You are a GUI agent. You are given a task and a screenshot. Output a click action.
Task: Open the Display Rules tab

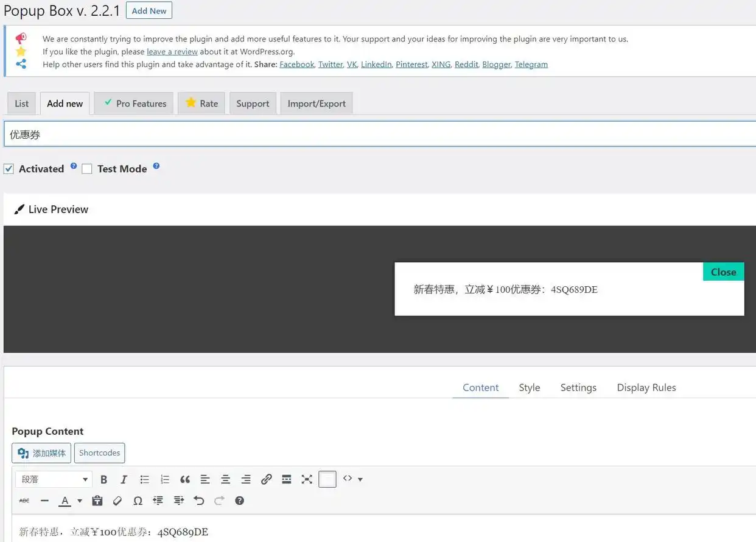pos(646,387)
